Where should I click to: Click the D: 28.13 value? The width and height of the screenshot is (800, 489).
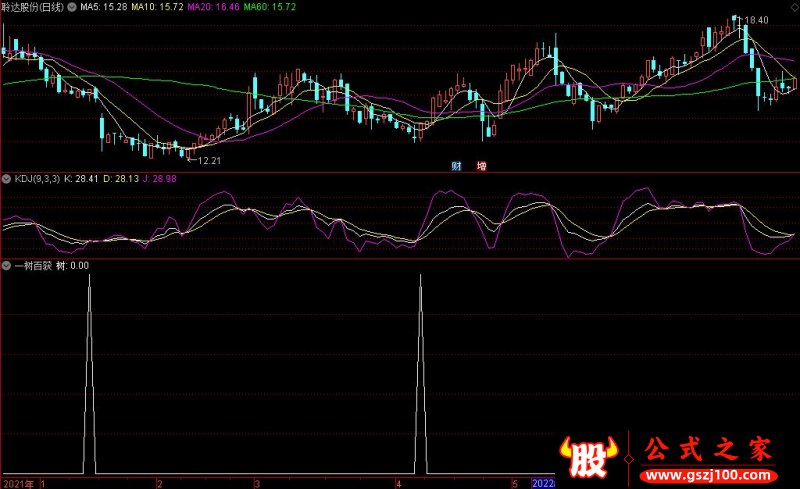click(x=121, y=179)
